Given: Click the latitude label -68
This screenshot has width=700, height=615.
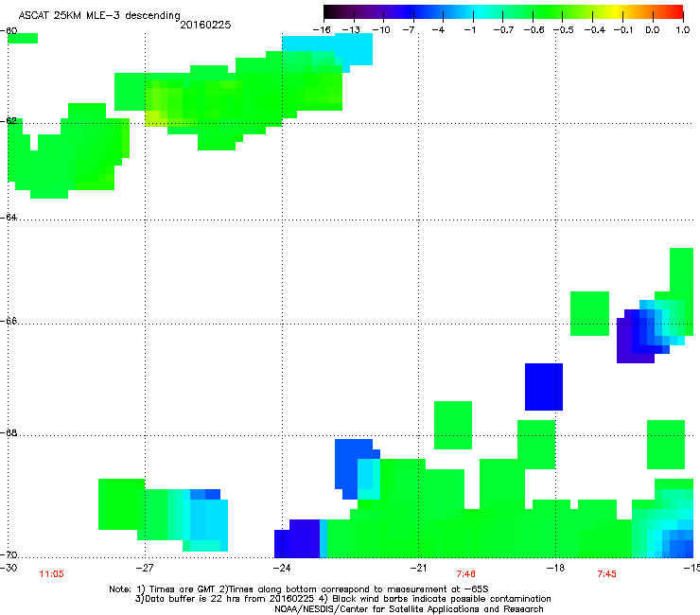Looking at the screenshot, I should click(9, 433).
